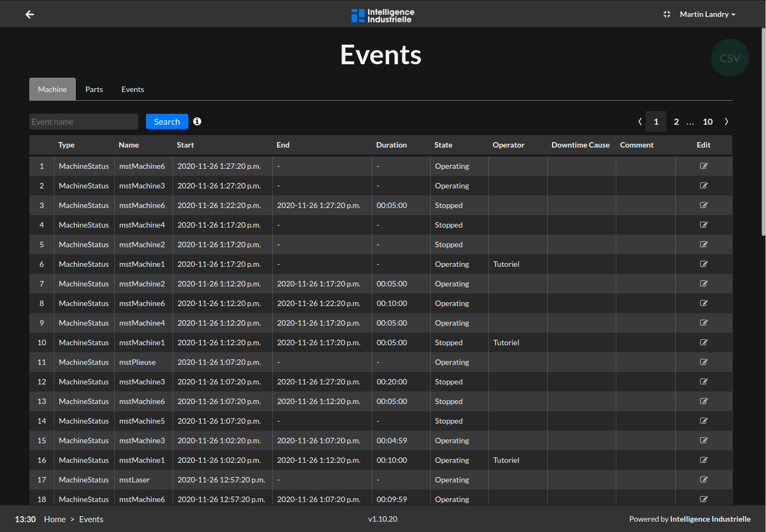Edit row 14 mstMachine5 event
The height and width of the screenshot is (532, 766).
(x=703, y=421)
